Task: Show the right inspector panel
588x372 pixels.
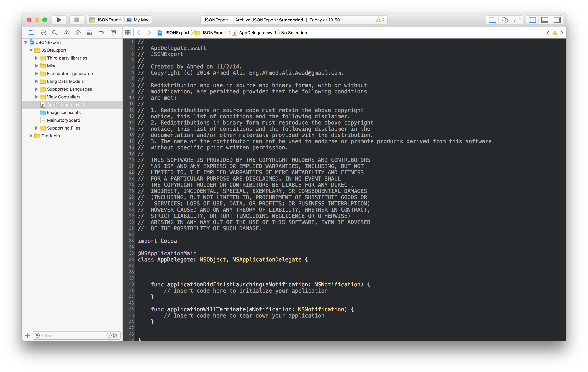Action: 557,20
